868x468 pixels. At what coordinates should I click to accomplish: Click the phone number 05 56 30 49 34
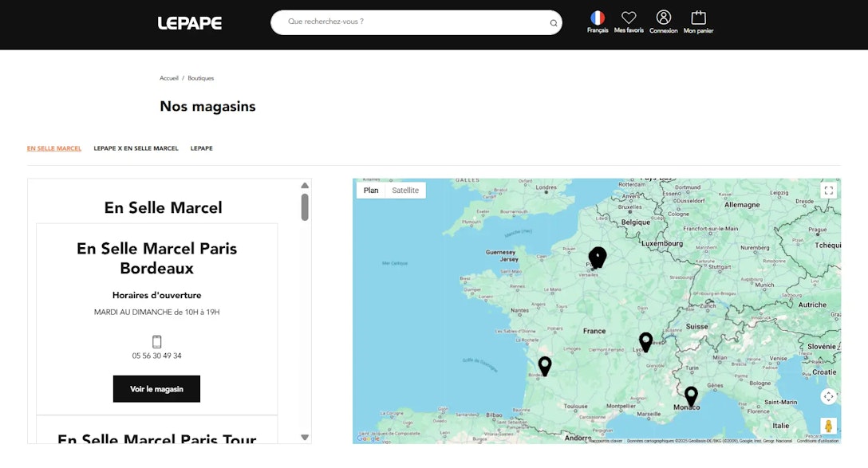(156, 356)
